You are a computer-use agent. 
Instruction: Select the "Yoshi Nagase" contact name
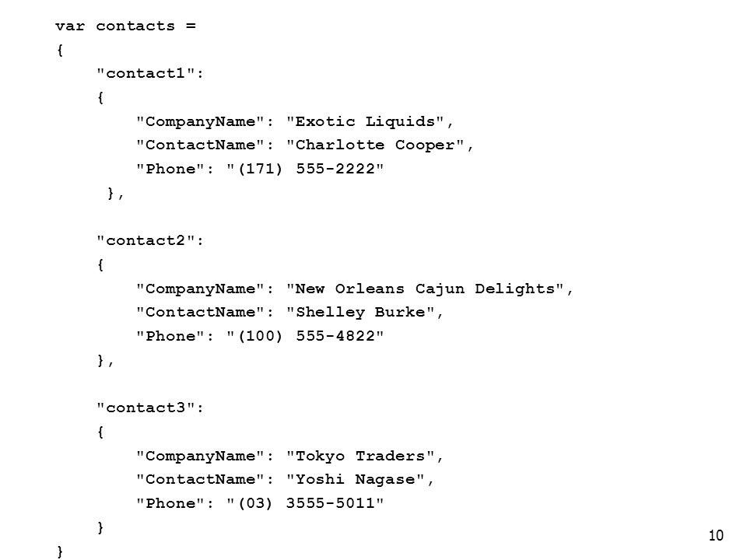(x=356, y=480)
